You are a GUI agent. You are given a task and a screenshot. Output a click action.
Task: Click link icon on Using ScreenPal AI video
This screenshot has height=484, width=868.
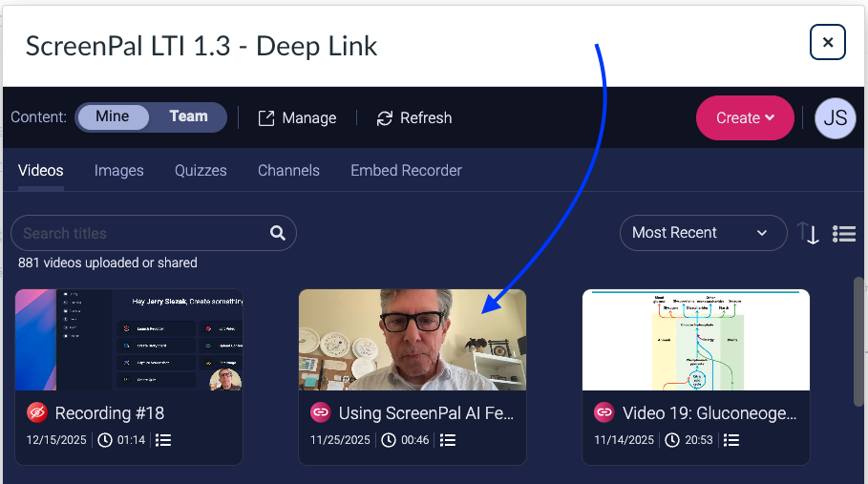321,412
